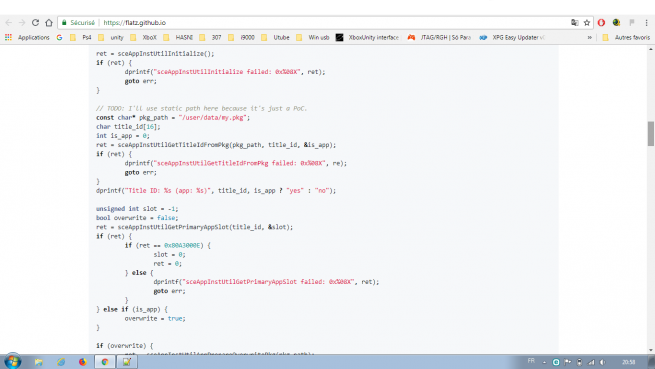Bookmark this page with the star icon
The height and width of the screenshot is (369, 655).
point(587,23)
